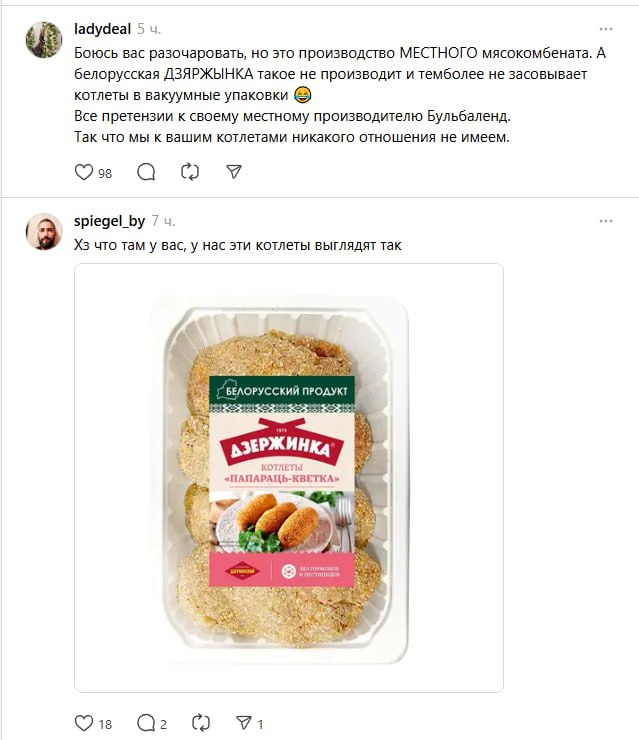Share the spiegel_by post via send icon

click(x=244, y=723)
